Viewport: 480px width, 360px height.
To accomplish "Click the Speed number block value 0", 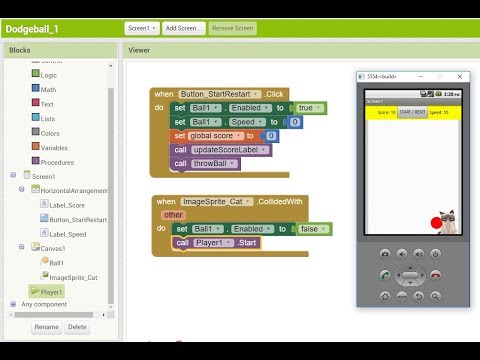I will click(295, 122).
